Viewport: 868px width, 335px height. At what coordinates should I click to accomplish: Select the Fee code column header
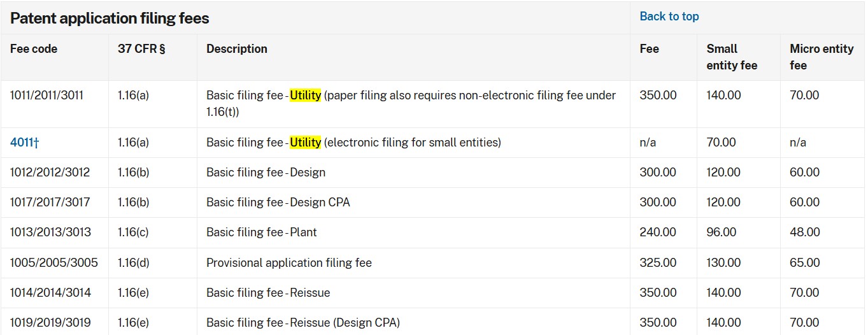(34, 49)
